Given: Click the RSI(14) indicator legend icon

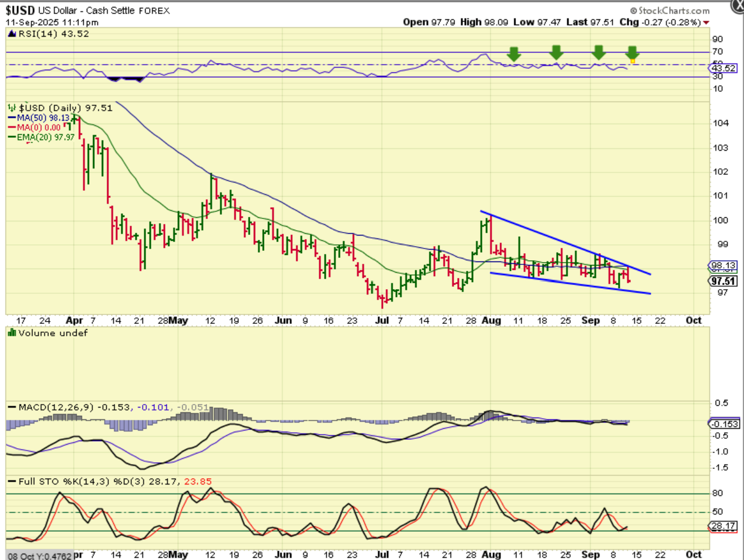Looking at the screenshot, I should click(11, 34).
